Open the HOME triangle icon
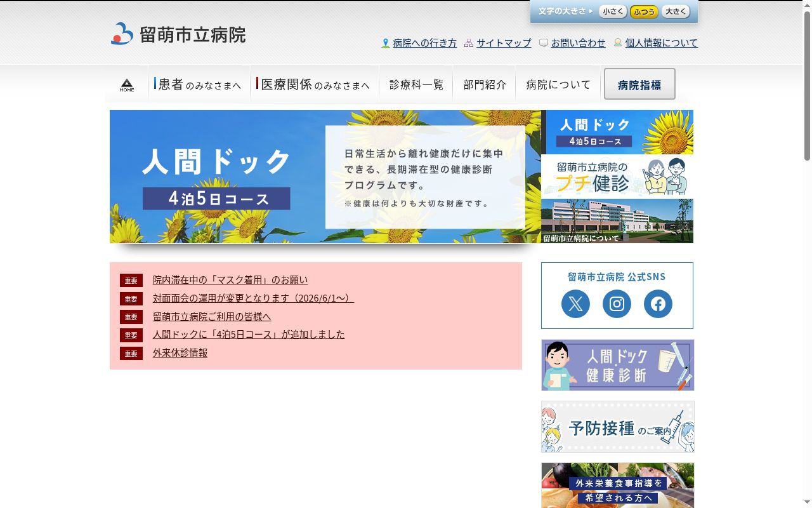The image size is (812, 508). (x=127, y=85)
